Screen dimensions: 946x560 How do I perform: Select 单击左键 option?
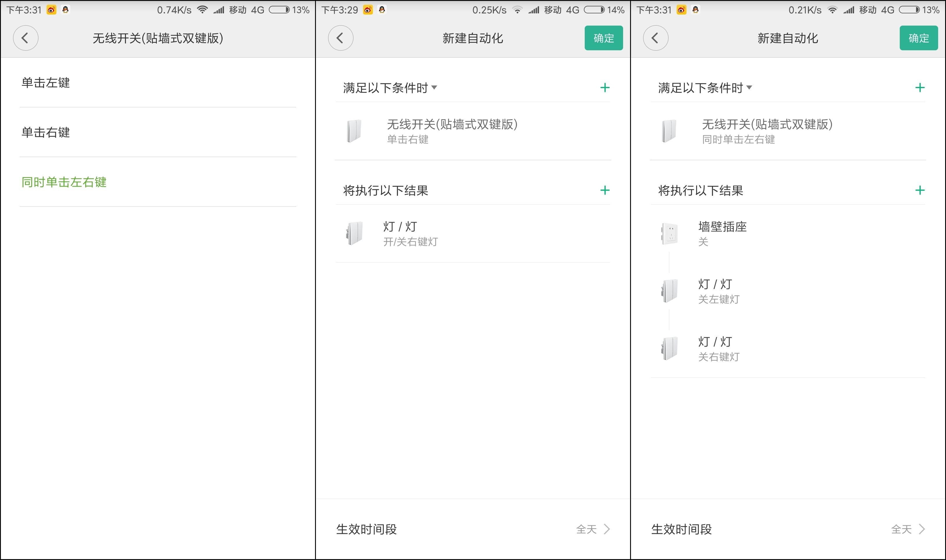point(46,83)
